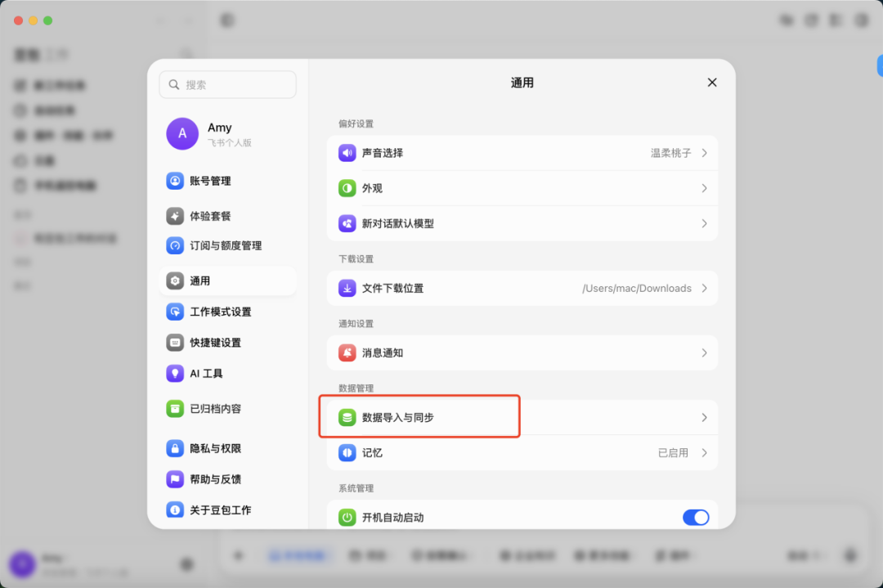Expand the 新对话默认模型 row chevron
Viewport: 883px width, 588px height.
tap(704, 223)
